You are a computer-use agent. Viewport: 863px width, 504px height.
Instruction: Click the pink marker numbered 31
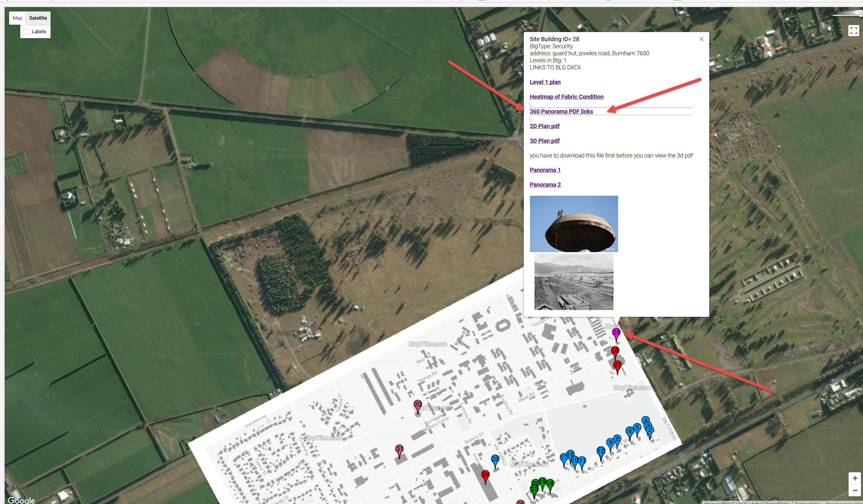tap(399, 449)
